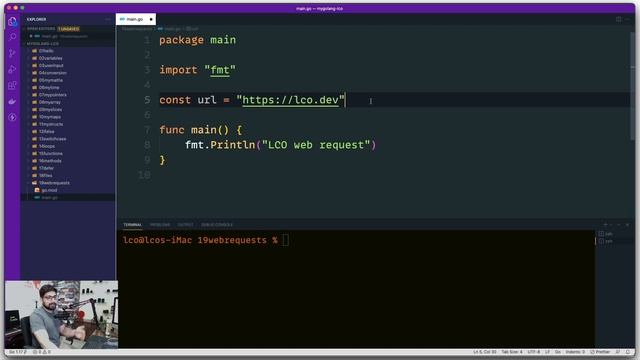
Task: Switch to the Problems panel tab
Action: click(160, 225)
